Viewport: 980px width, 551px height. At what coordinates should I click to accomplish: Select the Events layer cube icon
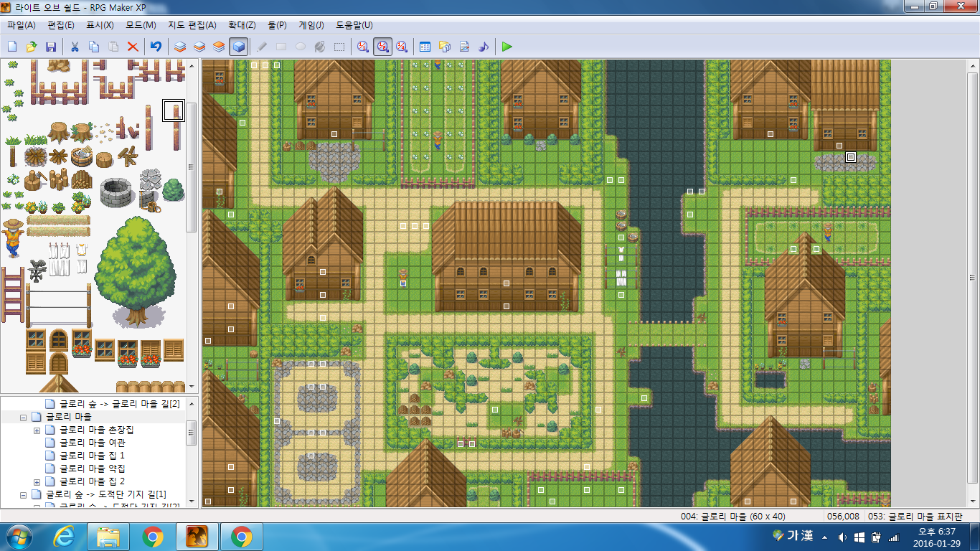click(x=239, y=47)
